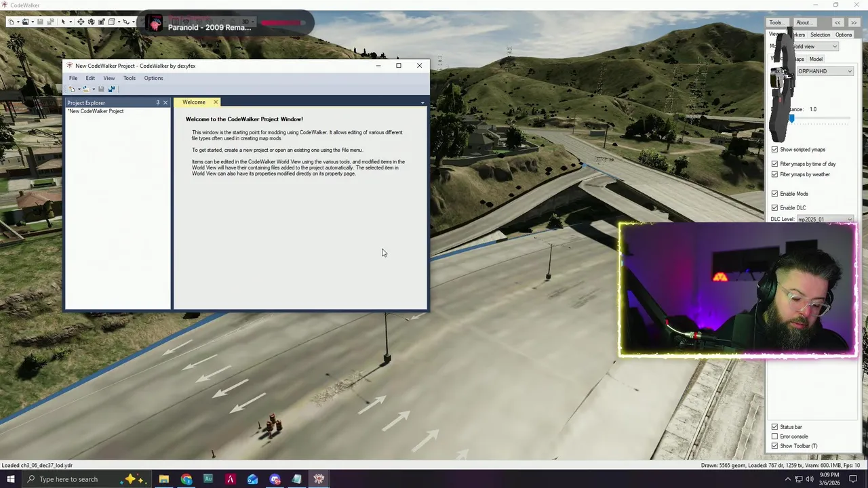Screen dimensions: 868x488
Task: Open the red A app in the taskbar
Action: pyautogui.click(x=231, y=479)
